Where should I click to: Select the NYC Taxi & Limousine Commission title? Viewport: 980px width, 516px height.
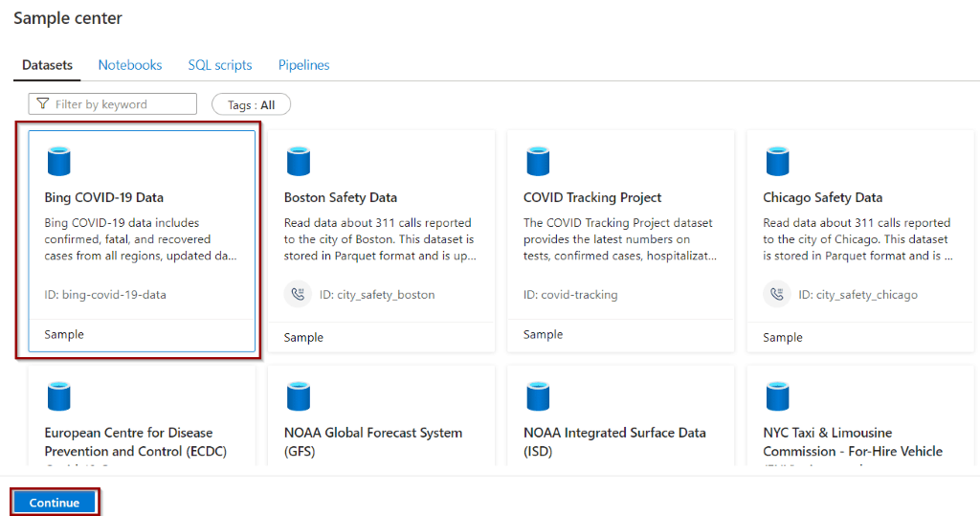coord(853,441)
